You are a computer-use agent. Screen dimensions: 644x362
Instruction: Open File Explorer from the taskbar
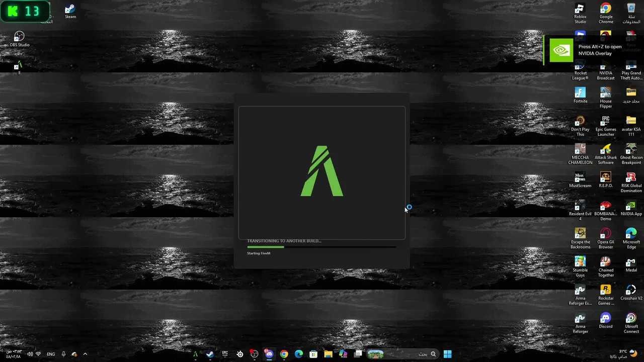click(x=328, y=354)
